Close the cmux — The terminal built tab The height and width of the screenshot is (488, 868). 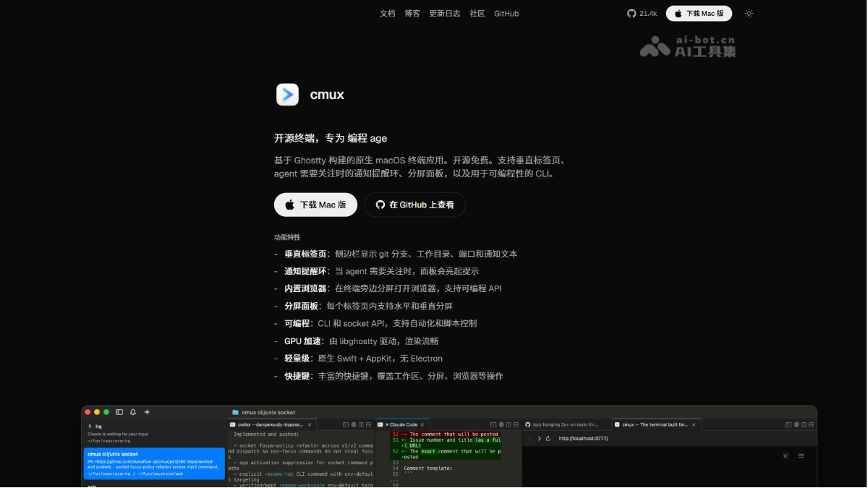point(694,425)
